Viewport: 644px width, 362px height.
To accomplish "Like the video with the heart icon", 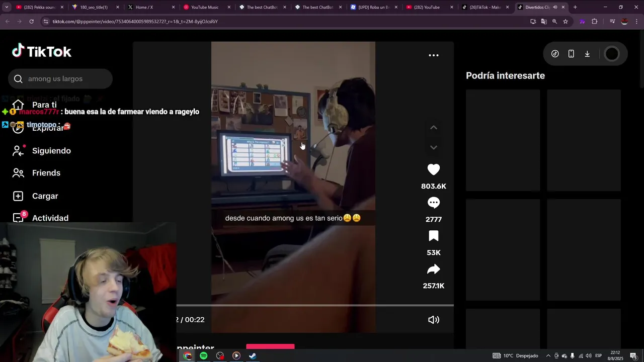I will [433, 170].
